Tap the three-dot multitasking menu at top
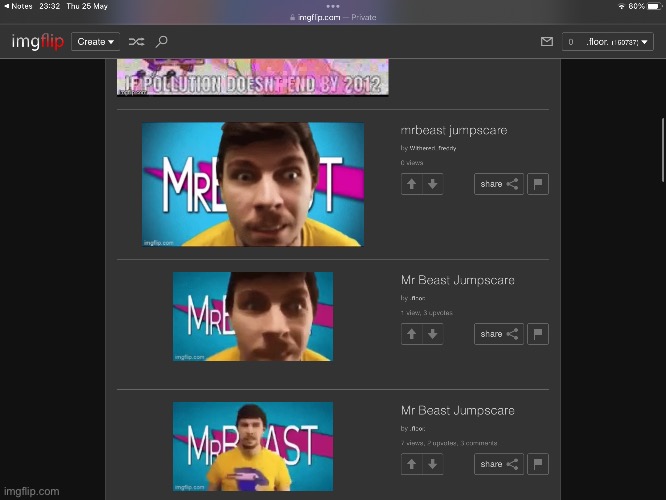The image size is (666, 500). point(333,6)
